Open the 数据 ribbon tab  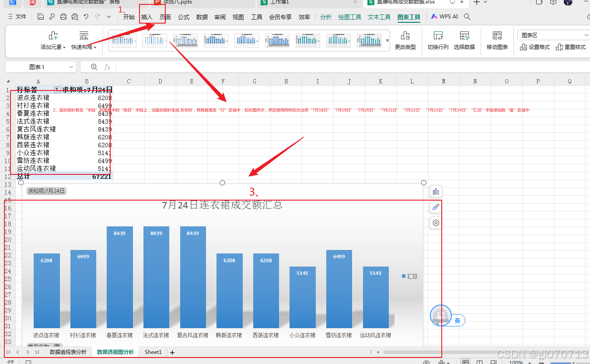(x=202, y=17)
